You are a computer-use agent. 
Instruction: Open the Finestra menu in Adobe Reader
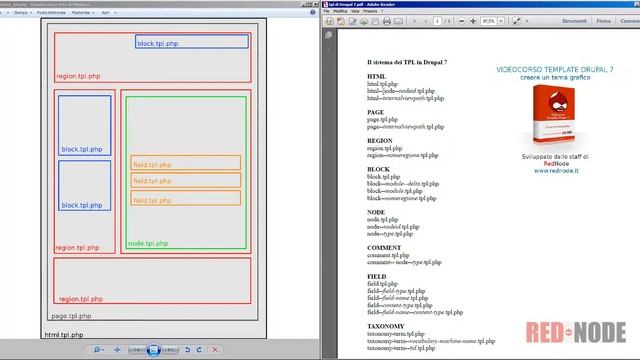pos(370,11)
